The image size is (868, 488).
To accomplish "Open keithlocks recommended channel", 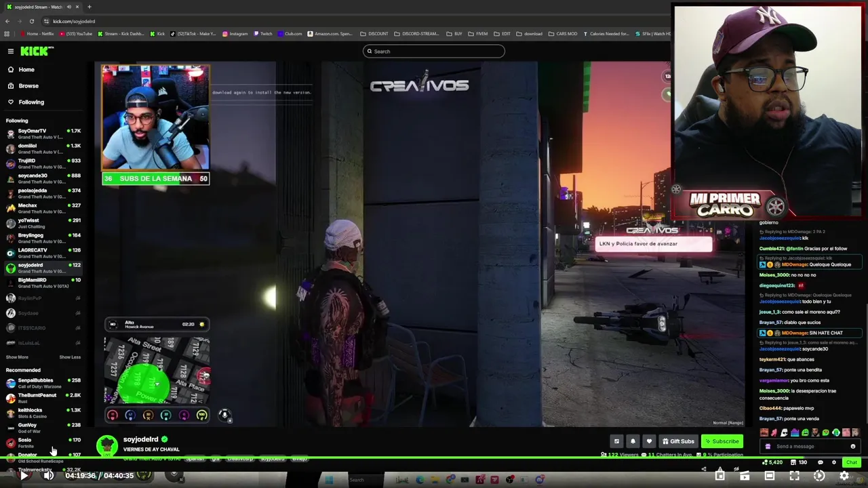I will [43, 413].
